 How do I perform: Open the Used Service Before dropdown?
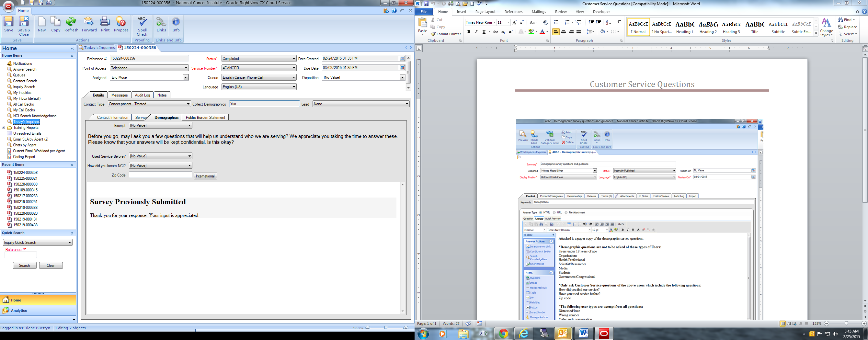160,156
